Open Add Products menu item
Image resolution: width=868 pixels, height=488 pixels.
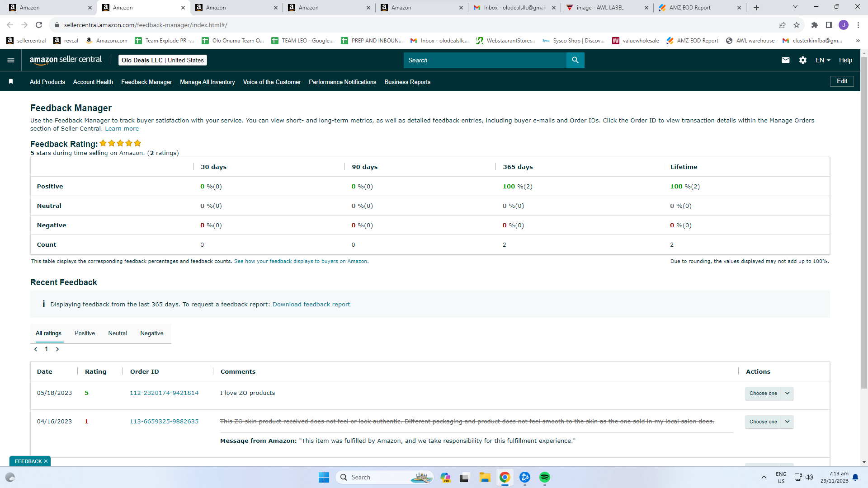click(47, 82)
